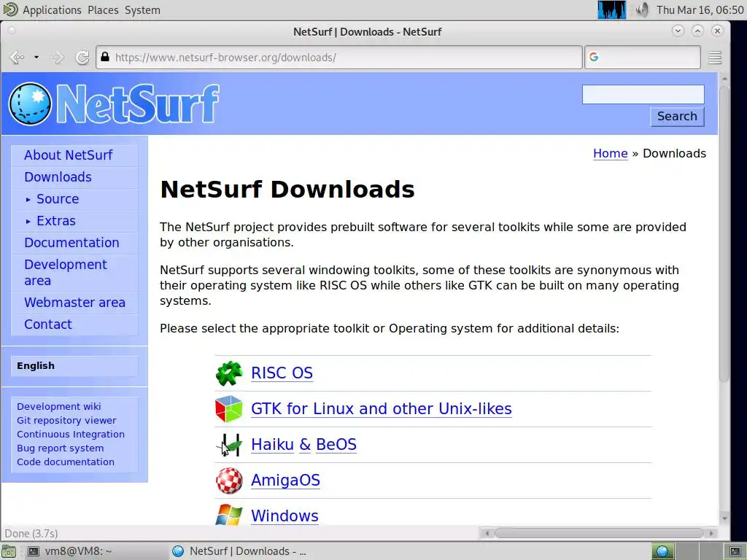Viewport: 747px width, 560px height.
Task: Open the BeOS link
Action: pyautogui.click(x=336, y=444)
